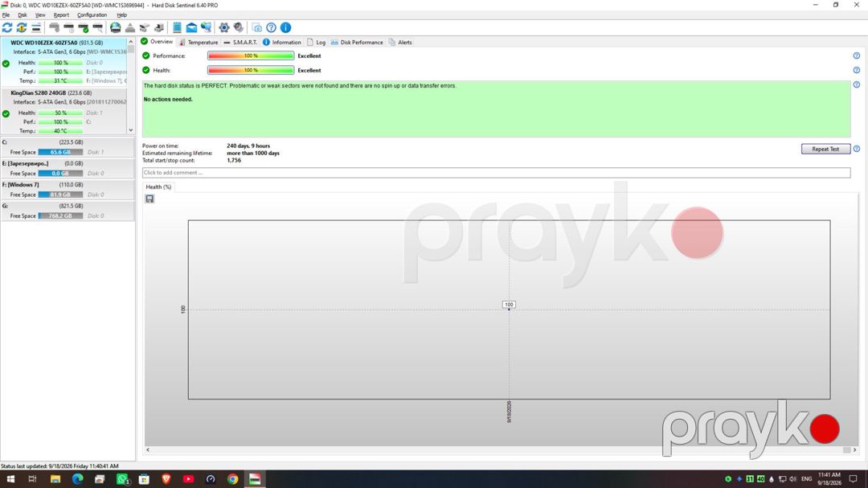Viewport: 868px width, 488px height.
Task: Click the 'more than 1000 days' lifetime value
Action: (x=253, y=154)
